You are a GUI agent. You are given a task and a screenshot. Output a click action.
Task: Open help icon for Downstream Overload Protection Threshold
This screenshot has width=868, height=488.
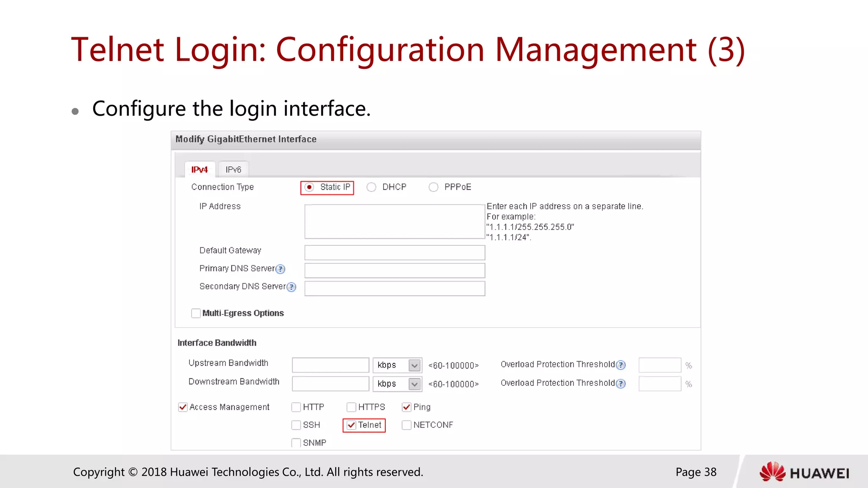point(621,383)
